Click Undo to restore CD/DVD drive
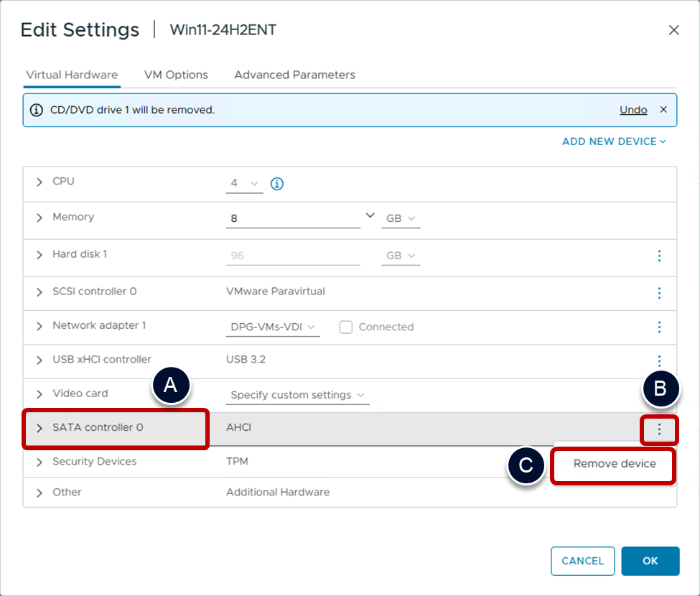The width and height of the screenshot is (700, 596). point(633,110)
